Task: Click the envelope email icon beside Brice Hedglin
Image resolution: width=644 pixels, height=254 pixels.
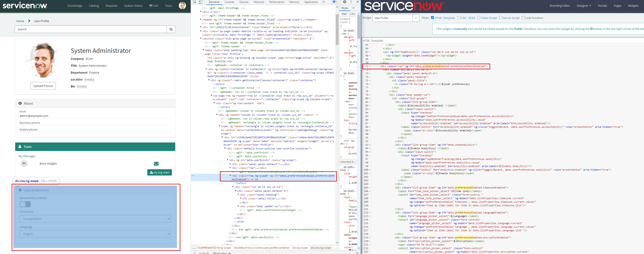Action: click(x=156, y=164)
